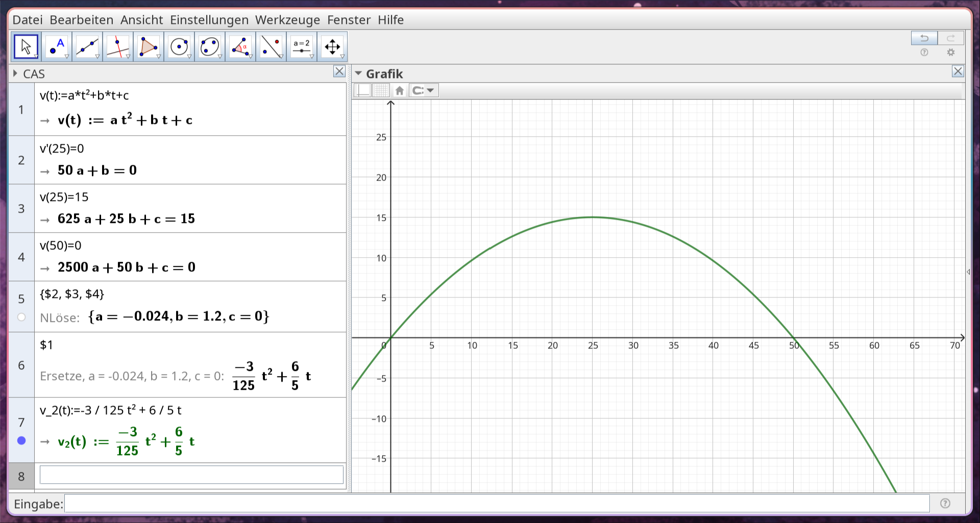Open Polygon tool submenu arrow
This screenshot has height=523, width=980.
click(x=159, y=57)
